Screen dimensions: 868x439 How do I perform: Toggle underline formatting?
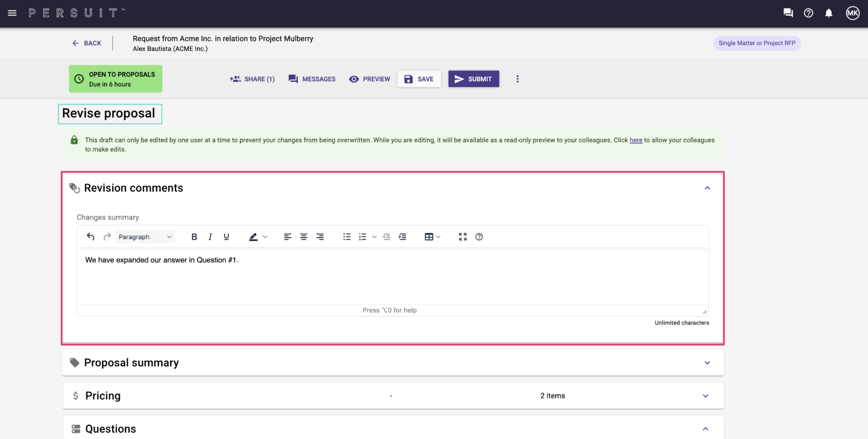[x=226, y=237]
